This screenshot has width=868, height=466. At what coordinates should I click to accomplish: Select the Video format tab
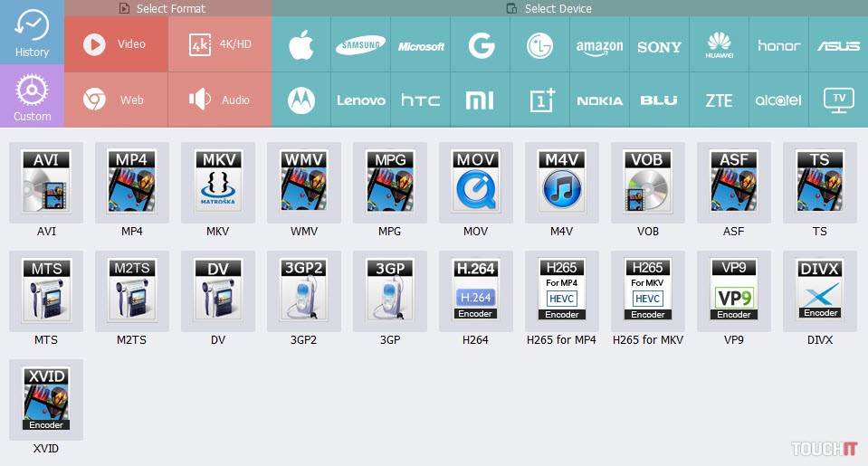(116, 44)
